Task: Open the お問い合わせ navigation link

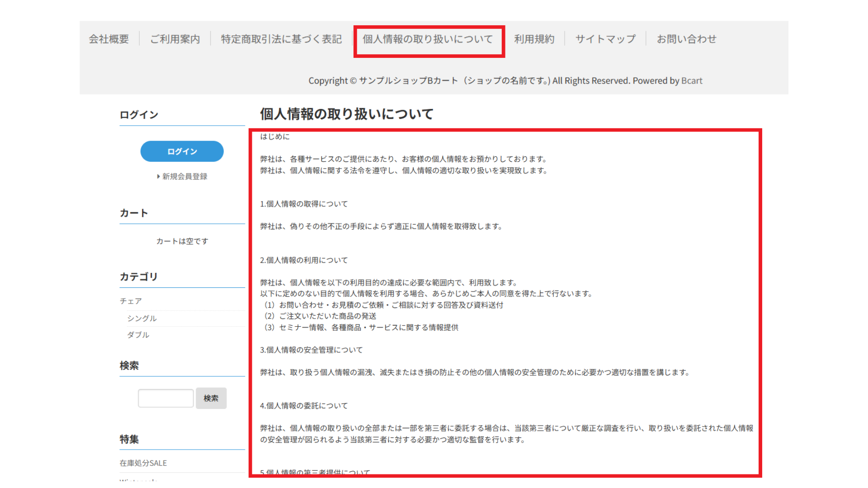Action: tap(686, 39)
